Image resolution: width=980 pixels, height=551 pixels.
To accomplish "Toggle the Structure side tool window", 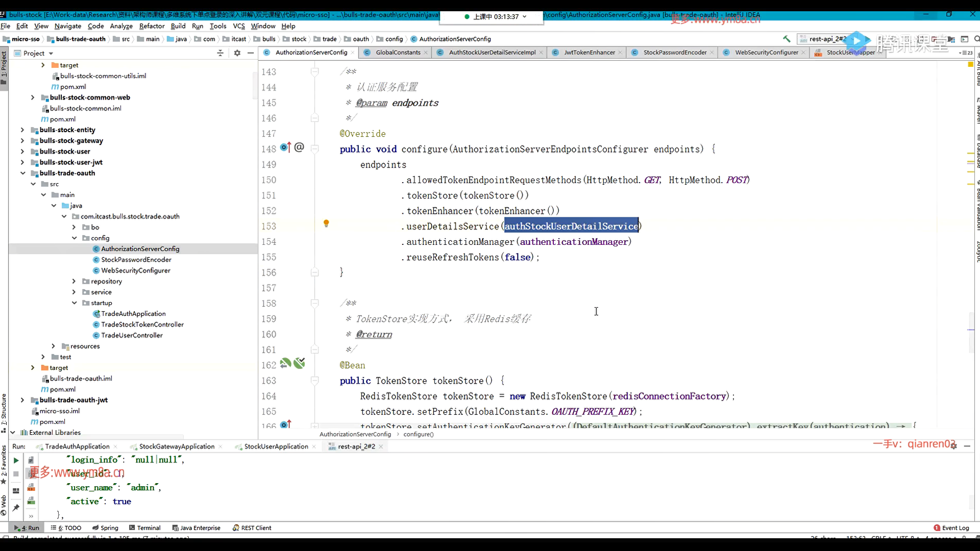I will click(4, 411).
